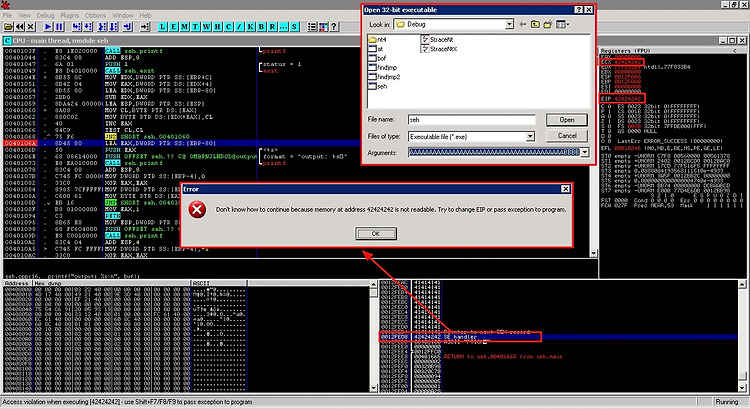Screen dimensions: 750x409
Task: Click the File name input field
Action: point(472,120)
